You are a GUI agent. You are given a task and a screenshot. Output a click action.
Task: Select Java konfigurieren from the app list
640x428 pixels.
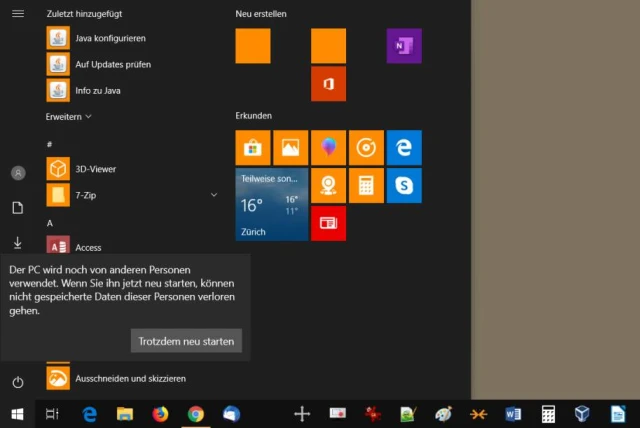click(x=110, y=38)
